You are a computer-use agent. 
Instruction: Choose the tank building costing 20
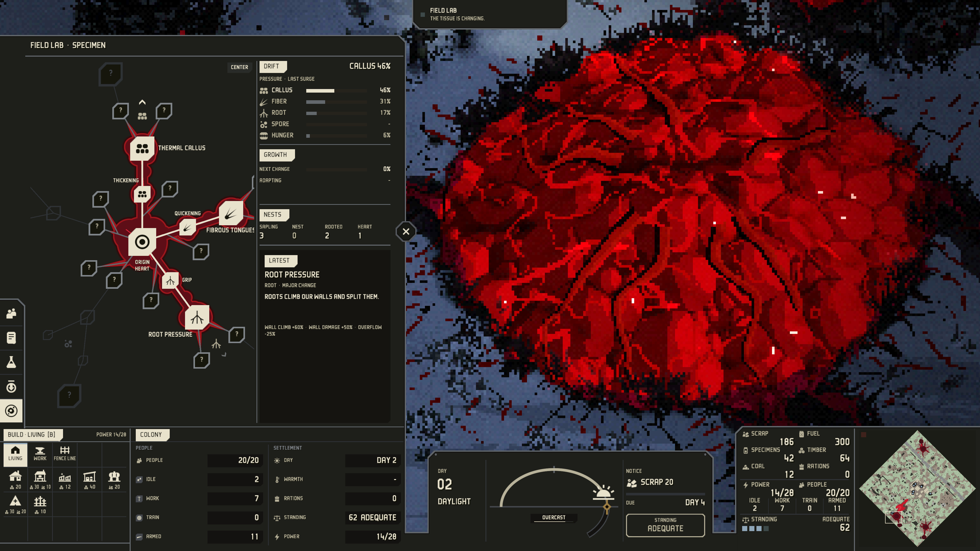(114, 480)
